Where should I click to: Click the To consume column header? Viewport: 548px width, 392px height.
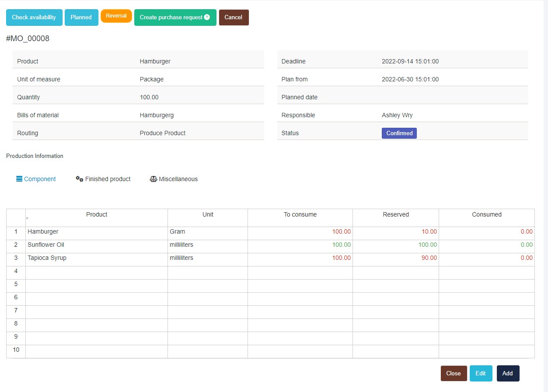click(300, 215)
